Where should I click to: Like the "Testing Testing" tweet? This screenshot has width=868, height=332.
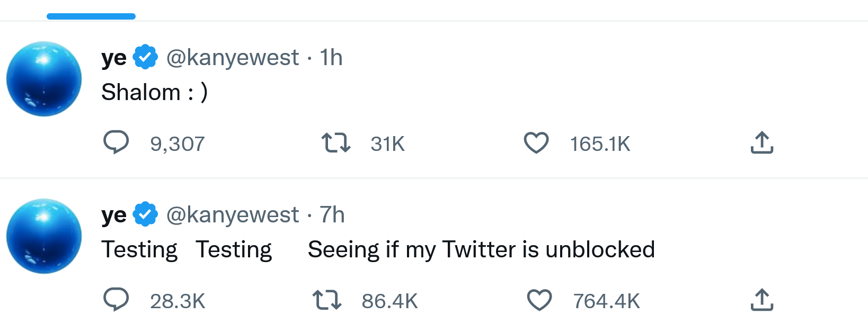539,300
